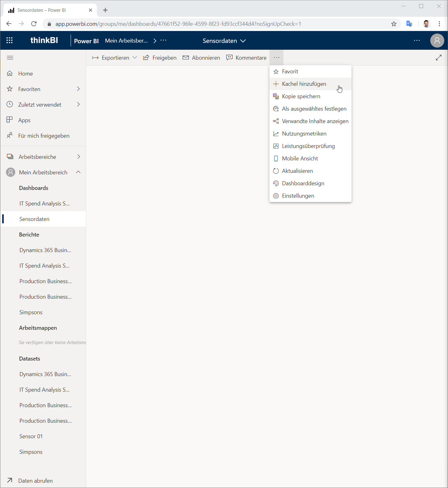Viewport: 448px width, 488px height.
Task: Expand the Arbeitsbereiche flyout chevron
Action: coord(78,157)
